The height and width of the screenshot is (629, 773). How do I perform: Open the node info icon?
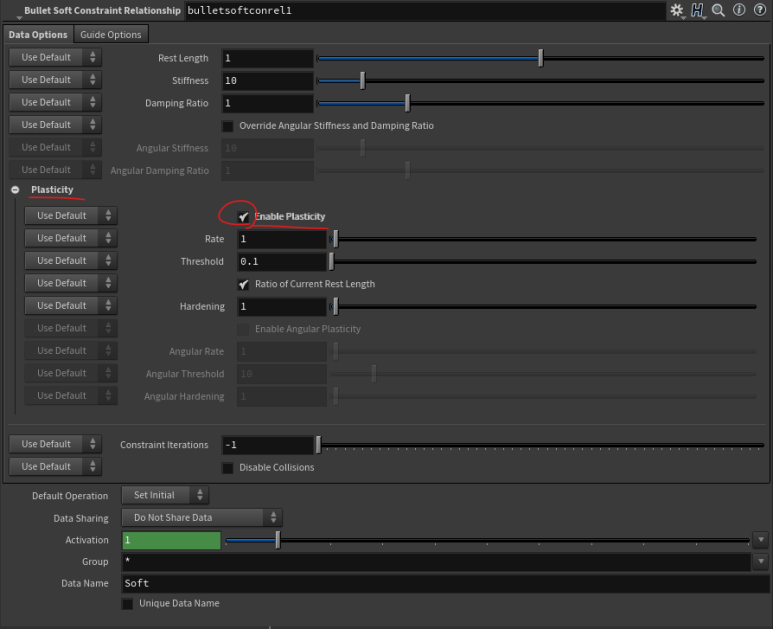click(739, 10)
